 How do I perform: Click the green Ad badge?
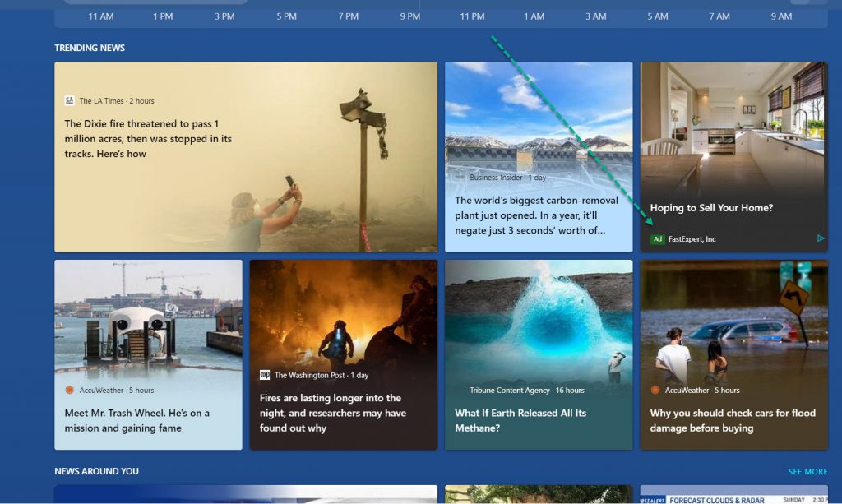point(657,239)
